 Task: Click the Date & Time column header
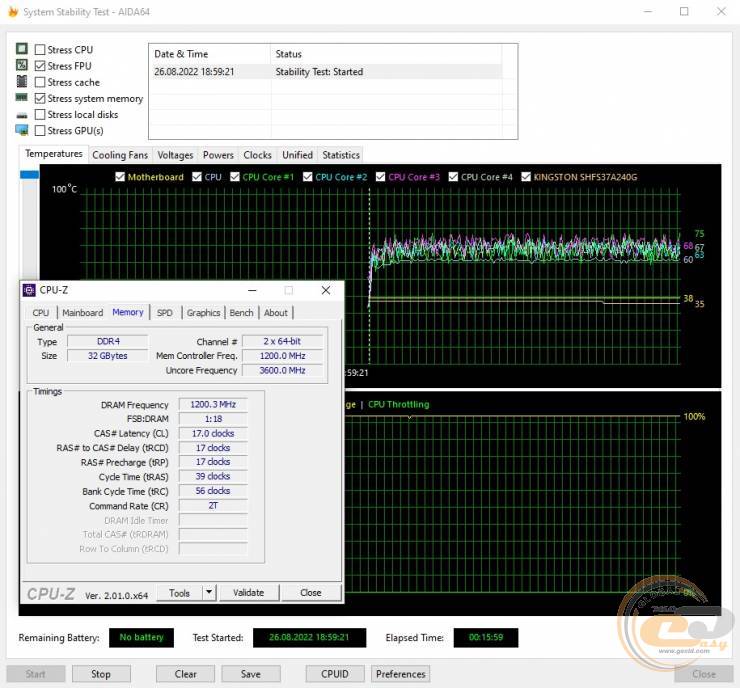(x=210, y=54)
